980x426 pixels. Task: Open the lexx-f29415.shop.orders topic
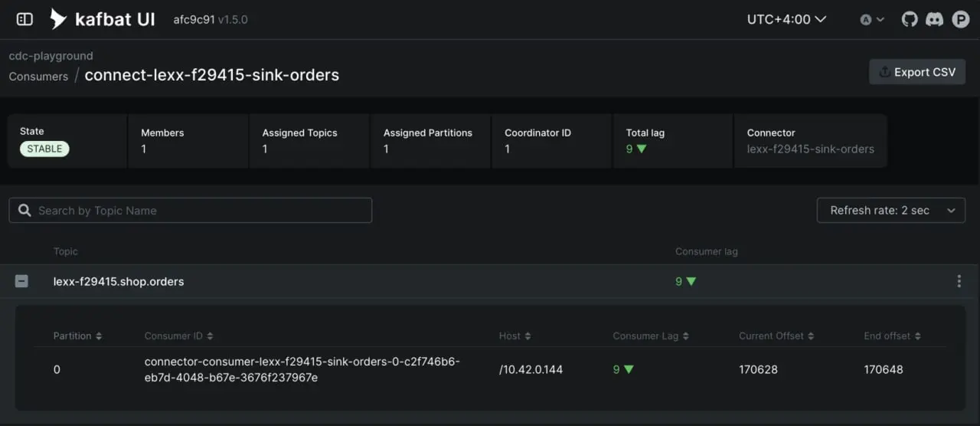(119, 281)
